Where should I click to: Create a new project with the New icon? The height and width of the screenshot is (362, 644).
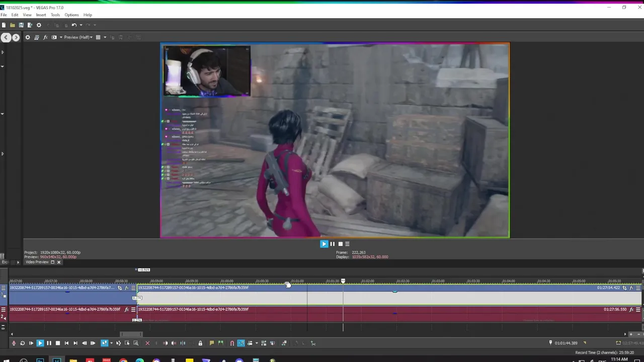pyautogui.click(x=4, y=25)
